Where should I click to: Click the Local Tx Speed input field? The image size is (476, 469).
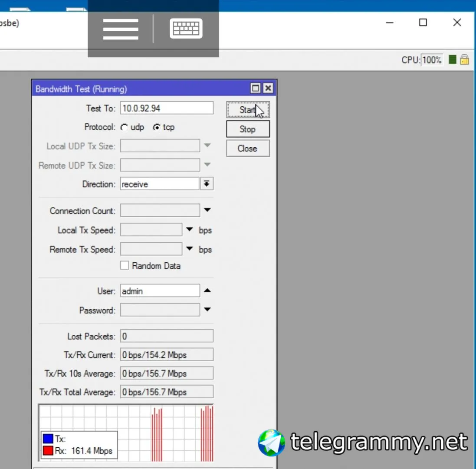tap(151, 230)
